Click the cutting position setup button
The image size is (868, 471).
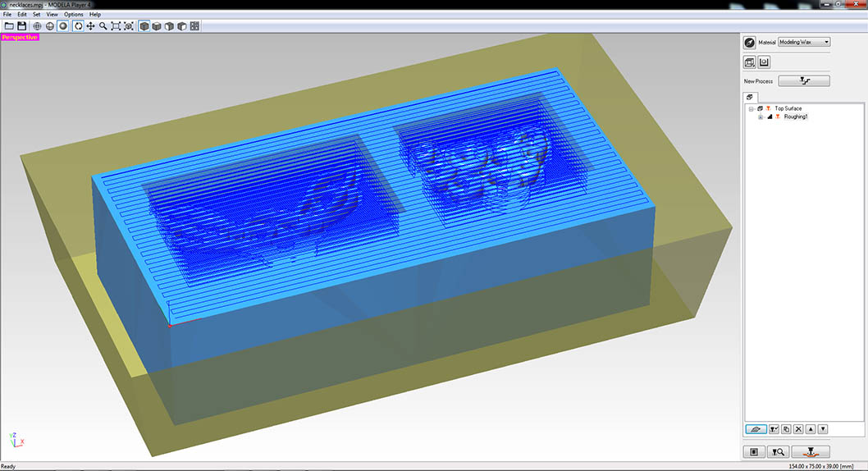(754, 452)
